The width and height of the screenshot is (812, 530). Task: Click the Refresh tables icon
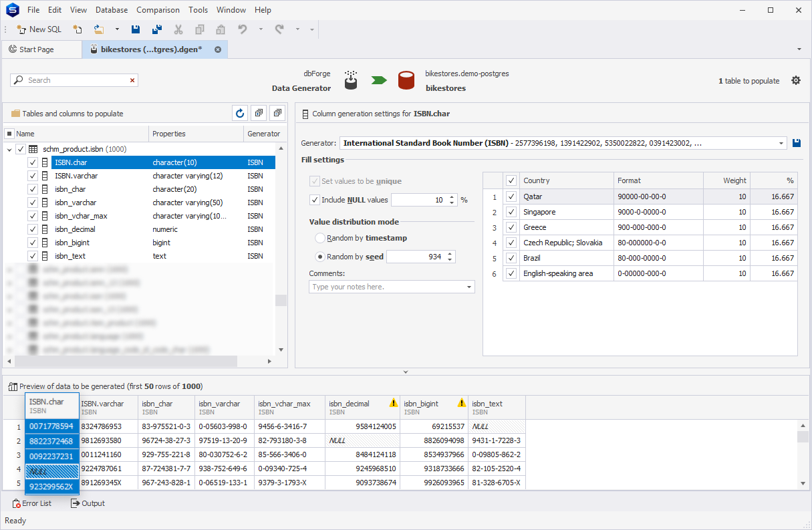point(240,114)
